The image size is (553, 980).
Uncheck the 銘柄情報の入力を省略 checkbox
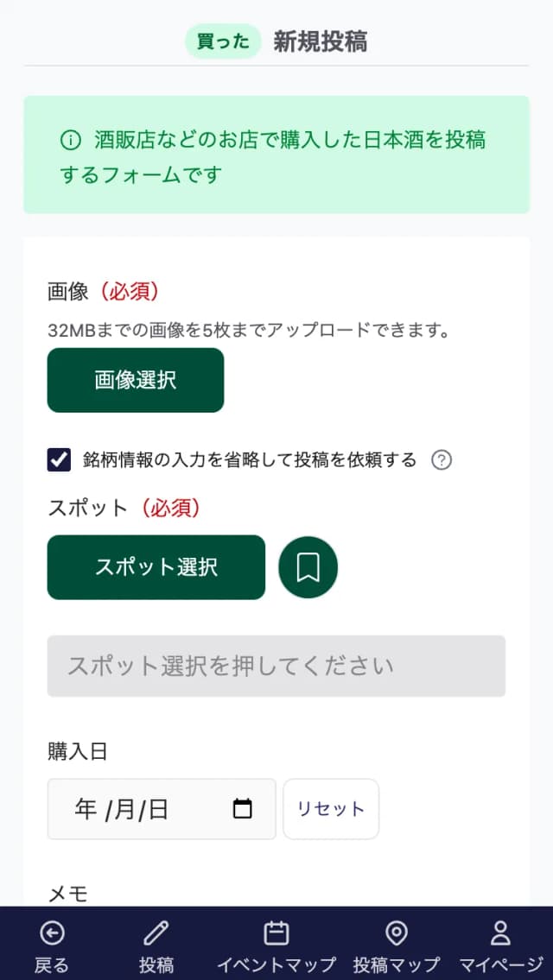58,459
